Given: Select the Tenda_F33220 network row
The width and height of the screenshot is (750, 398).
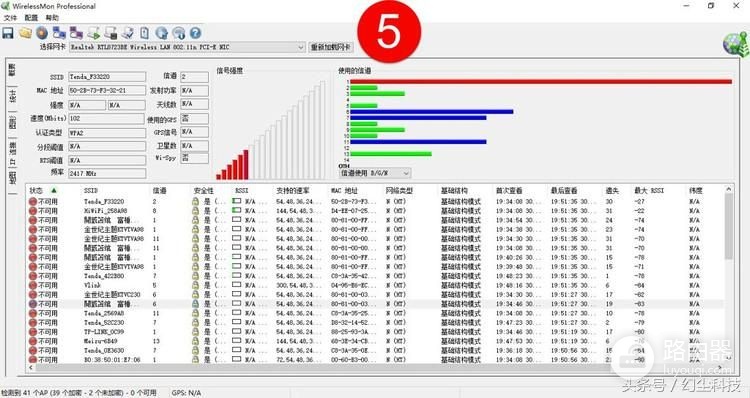Looking at the screenshot, I should tap(375, 201).
